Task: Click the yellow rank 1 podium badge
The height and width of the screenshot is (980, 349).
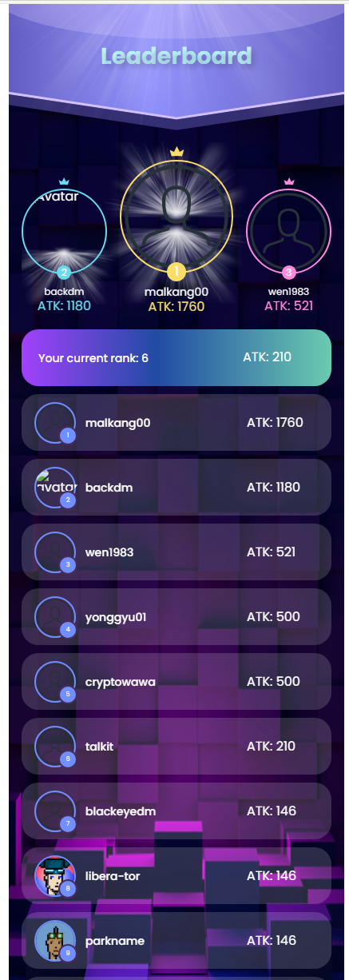Action: click(176, 272)
